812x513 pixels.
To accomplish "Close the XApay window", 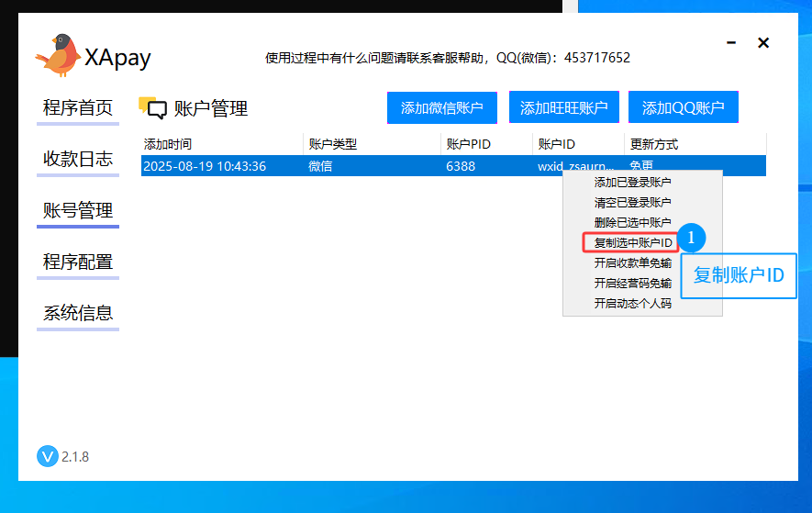I will pos(762,43).
